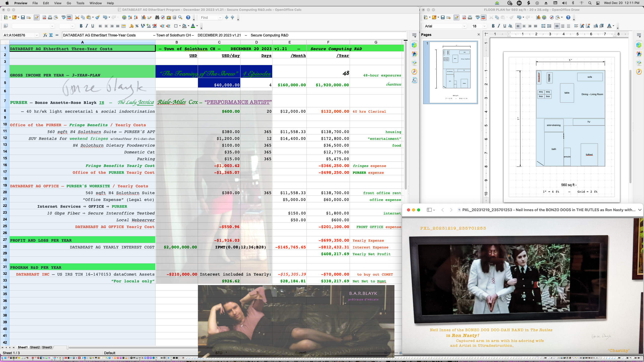Screen dimensions: 644x362
Task: Go back in Preview window
Action: [442, 210]
